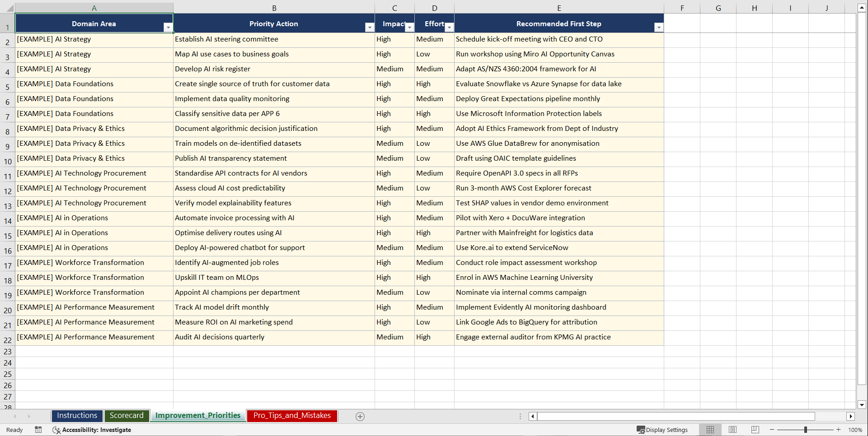This screenshot has width=868, height=436.
Task: Adjust the zoom slider handle
Action: (805, 430)
